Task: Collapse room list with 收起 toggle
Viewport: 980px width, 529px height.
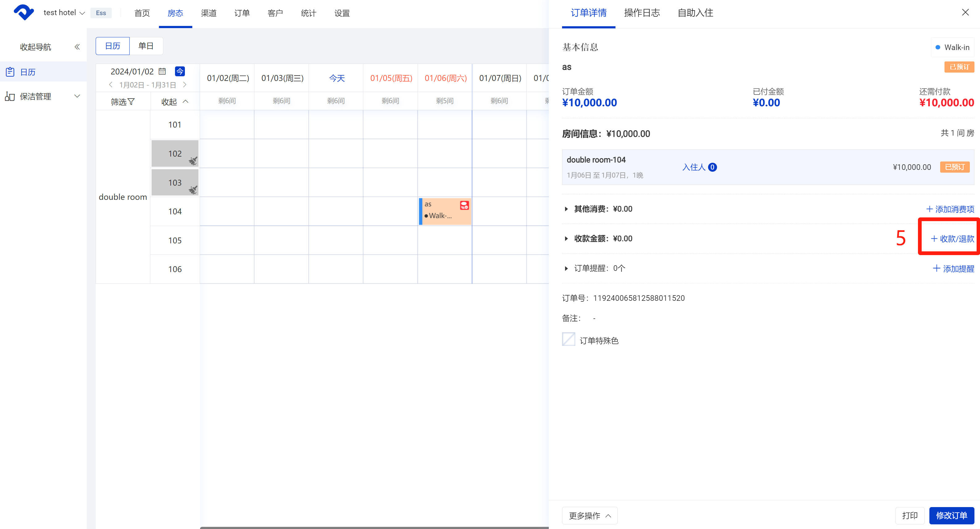Action: pos(175,102)
